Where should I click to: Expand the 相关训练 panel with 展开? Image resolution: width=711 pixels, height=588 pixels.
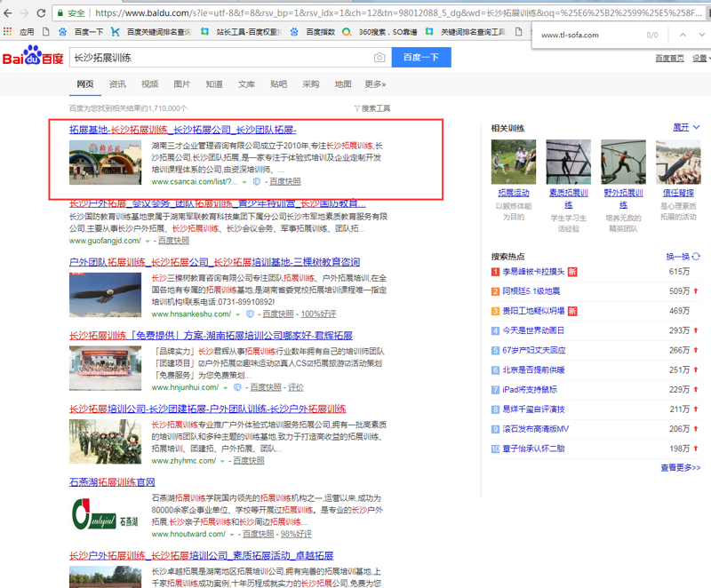point(686,128)
